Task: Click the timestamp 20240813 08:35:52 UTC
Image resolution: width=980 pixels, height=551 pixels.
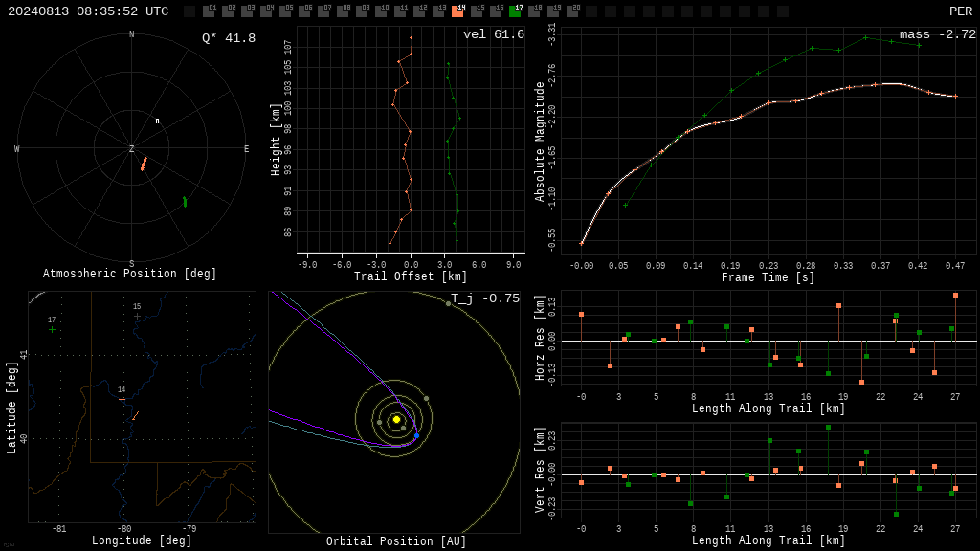Action: (x=88, y=11)
